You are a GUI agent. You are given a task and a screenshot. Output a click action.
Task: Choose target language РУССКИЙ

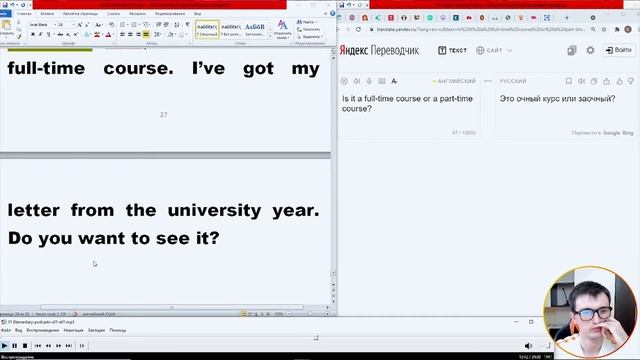click(513, 81)
